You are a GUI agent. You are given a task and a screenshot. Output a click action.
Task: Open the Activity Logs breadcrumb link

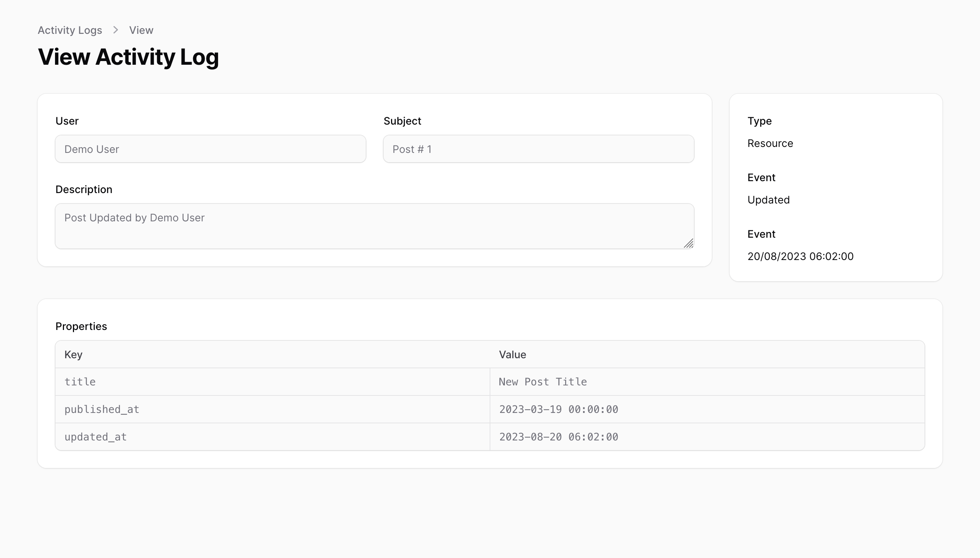click(70, 30)
